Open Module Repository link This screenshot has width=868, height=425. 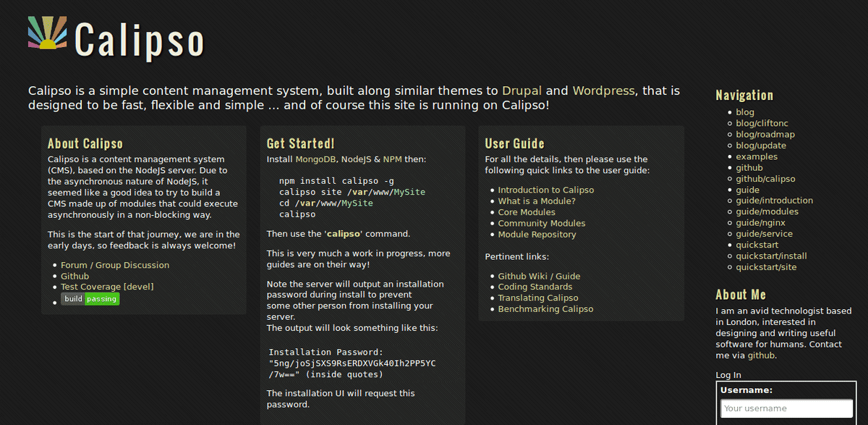point(537,235)
